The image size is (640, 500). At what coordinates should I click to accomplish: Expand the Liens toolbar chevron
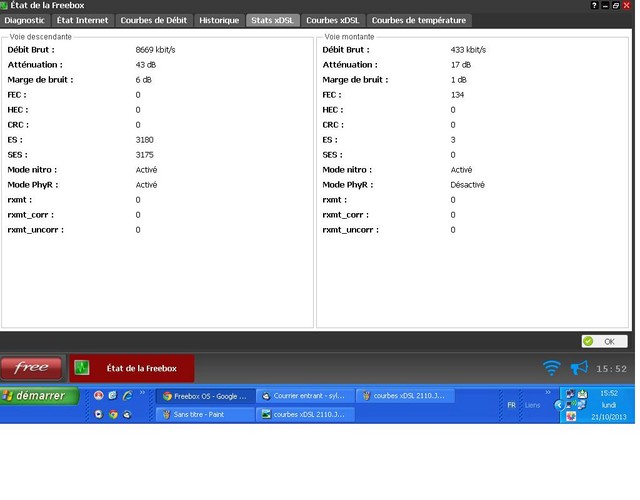pyautogui.click(x=548, y=392)
